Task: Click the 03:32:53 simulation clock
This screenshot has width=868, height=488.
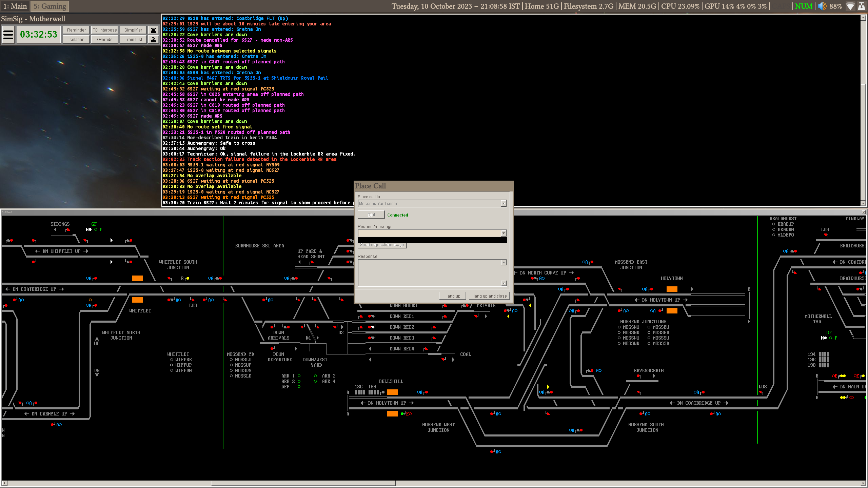Action: (39, 34)
